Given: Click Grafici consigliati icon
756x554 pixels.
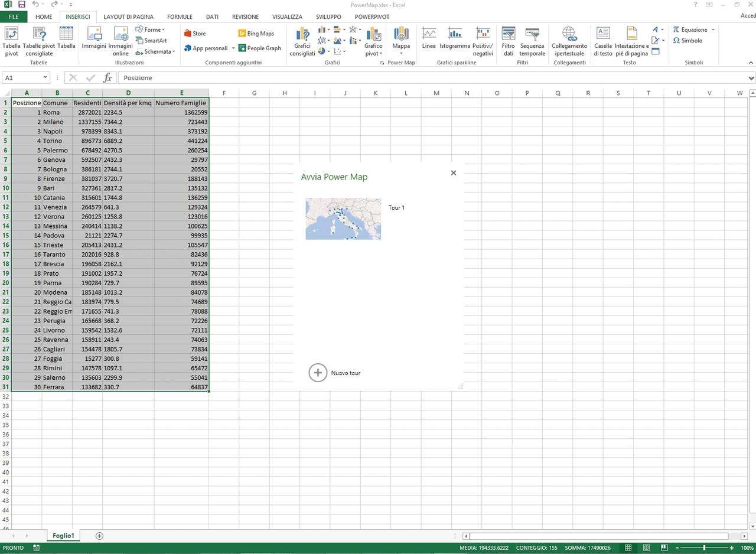Looking at the screenshot, I should pyautogui.click(x=302, y=41).
